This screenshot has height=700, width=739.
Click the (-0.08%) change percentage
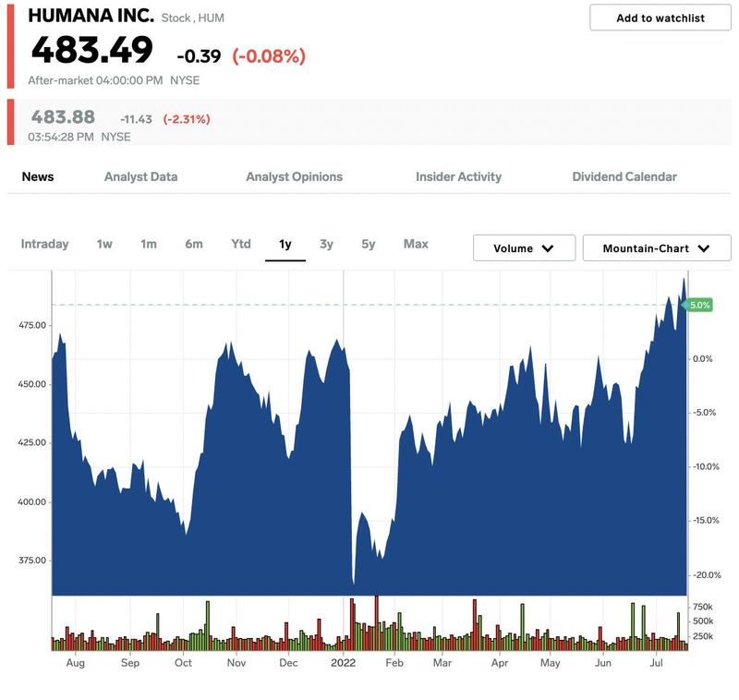click(269, 56)
